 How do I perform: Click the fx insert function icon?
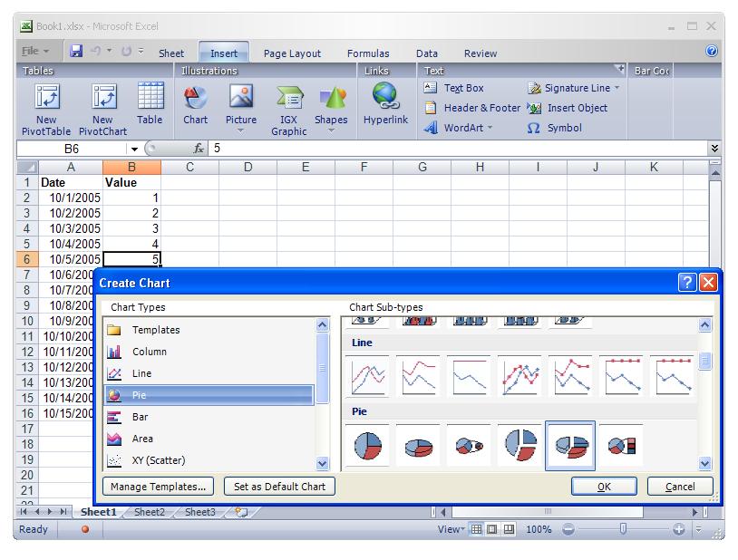click(199, 149)
